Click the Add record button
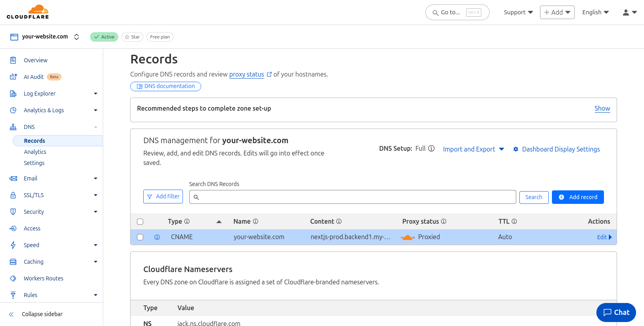Image resolution: width=644 pixels, height=326 pixels. (578, 197)
